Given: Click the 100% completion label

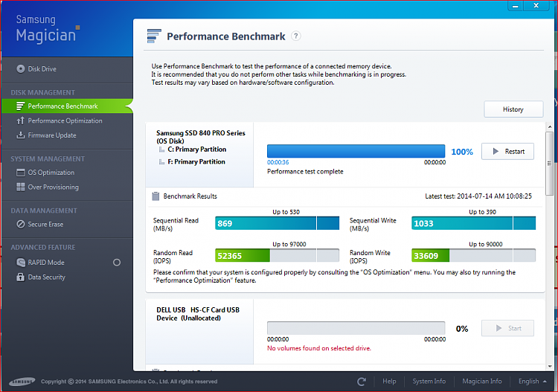Looking at the screenshot, I should pos(462,152).
